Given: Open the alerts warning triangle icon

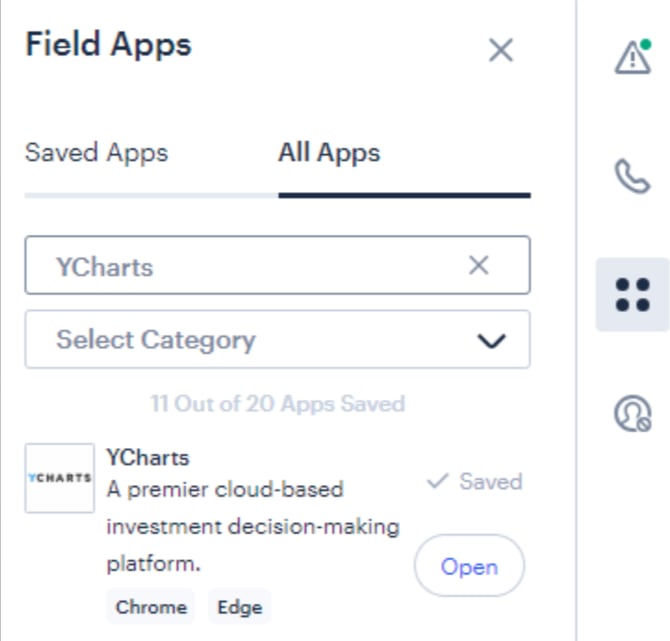Looking at the screenshot, I should [x=632, y=57].
